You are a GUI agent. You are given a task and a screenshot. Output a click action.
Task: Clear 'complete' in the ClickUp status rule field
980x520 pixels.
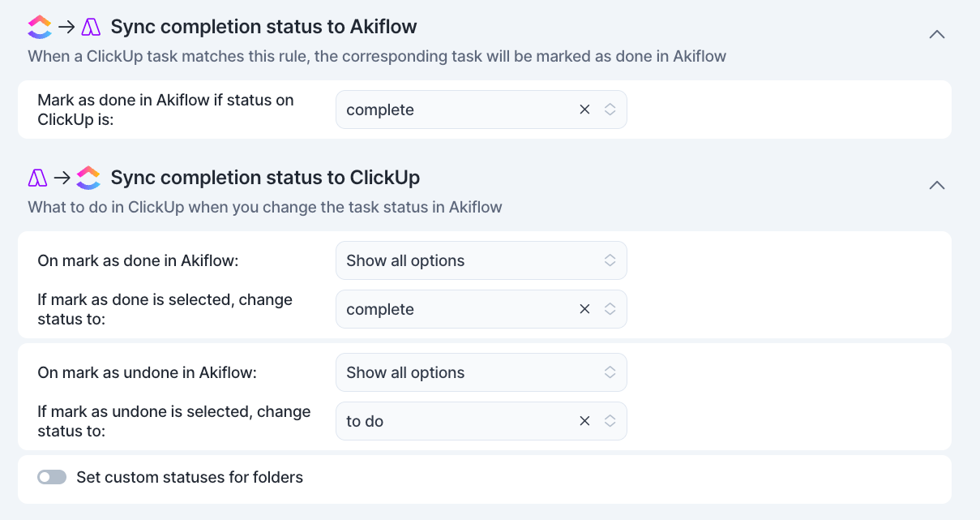pyautogui.click(x=584, y=110)
